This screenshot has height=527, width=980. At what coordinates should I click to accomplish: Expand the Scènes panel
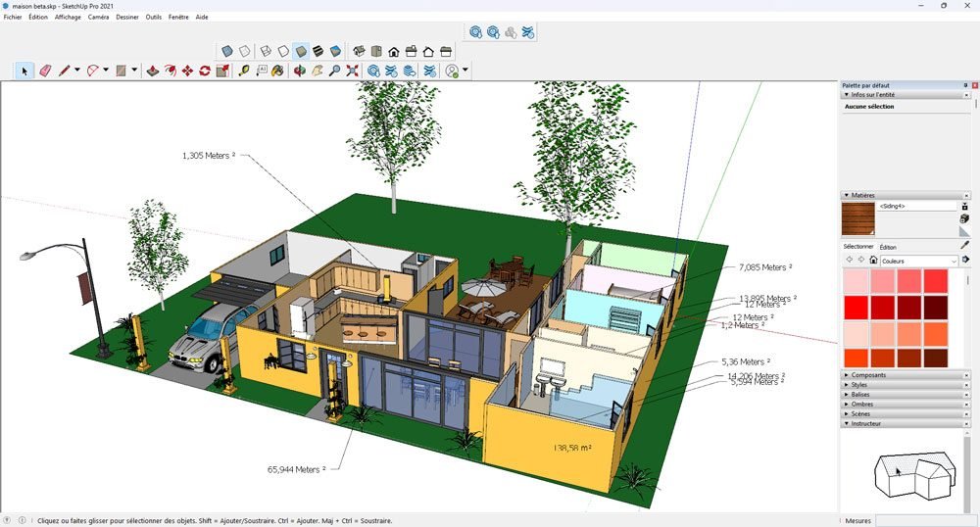[905, 414]
